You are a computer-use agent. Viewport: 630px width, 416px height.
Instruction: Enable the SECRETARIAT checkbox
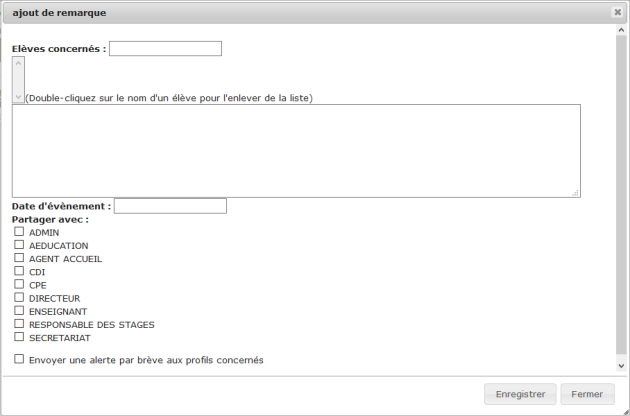[x=19, y=337]
